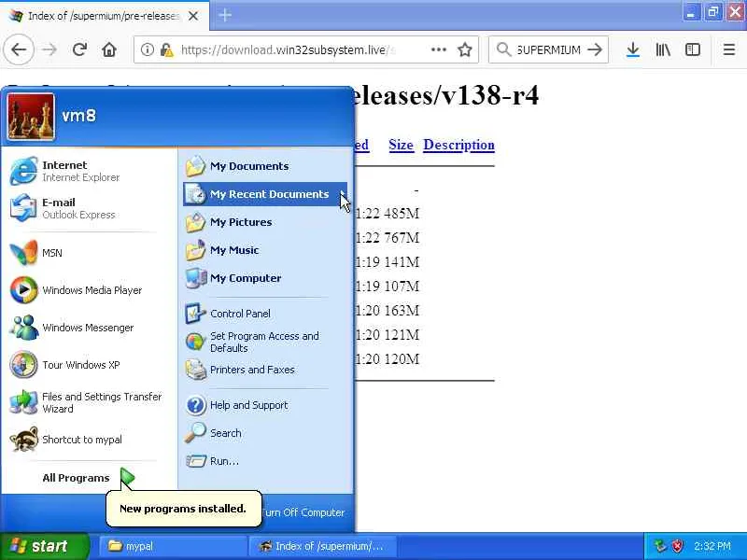Go to the browser home page
This screenshot has width=747, height=560.
coord(109,49)
